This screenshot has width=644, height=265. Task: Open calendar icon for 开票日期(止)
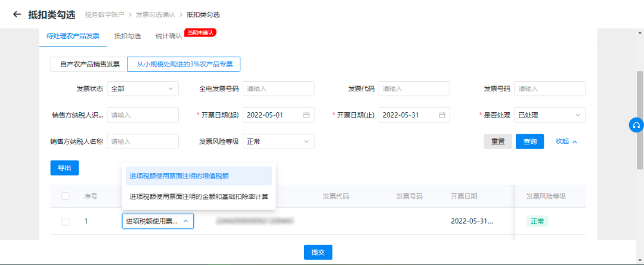[442, 115]
